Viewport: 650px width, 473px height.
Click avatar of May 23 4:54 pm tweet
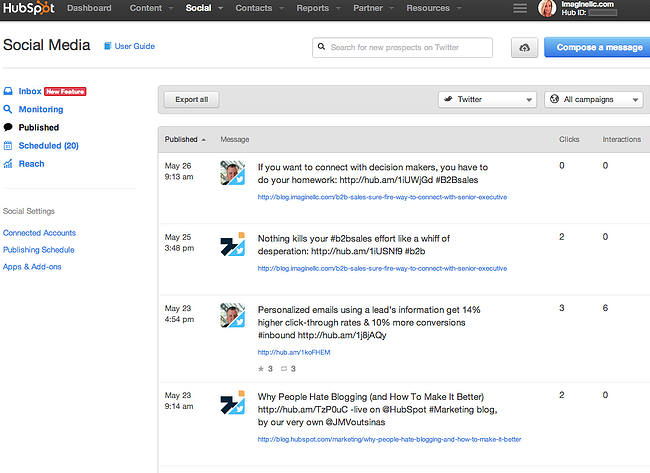pyautogui.click(x=233, y=315)
